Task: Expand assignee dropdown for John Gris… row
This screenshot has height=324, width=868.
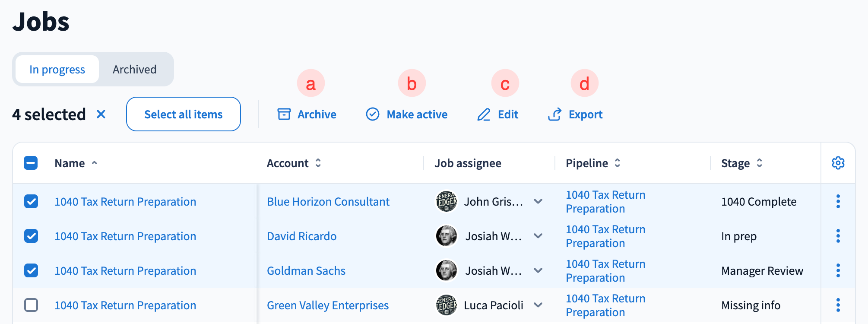Action: (538, 201)
